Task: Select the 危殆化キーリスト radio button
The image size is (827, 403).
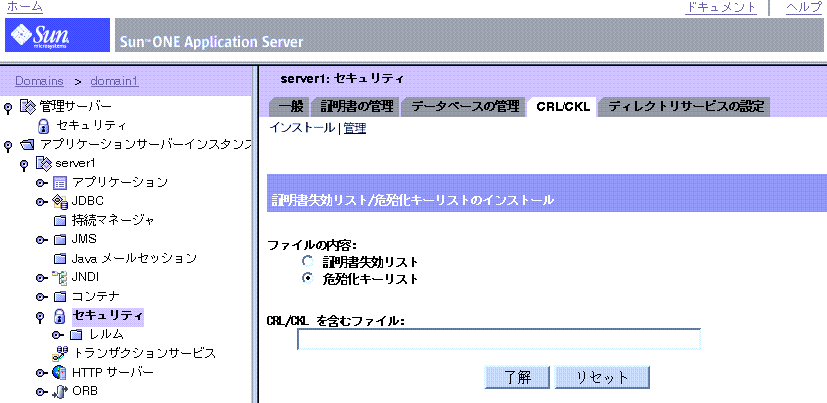Action: pyautogui.click(x=307, y=279)
